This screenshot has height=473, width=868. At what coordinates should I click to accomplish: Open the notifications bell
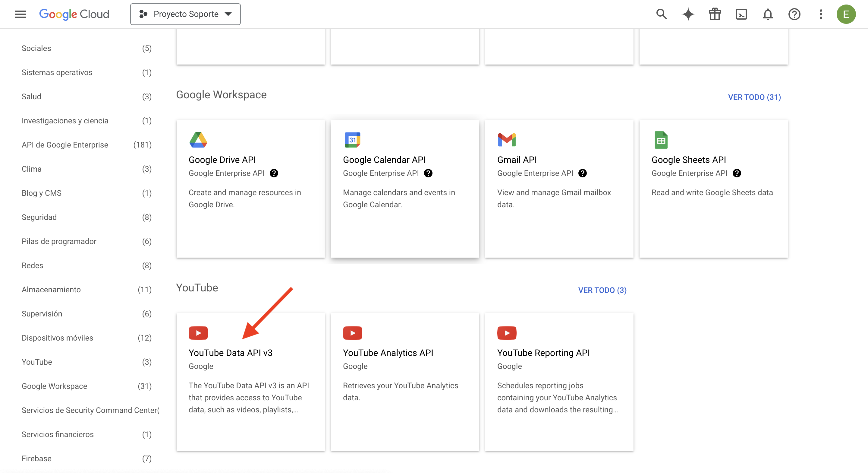tap(768, 14)
